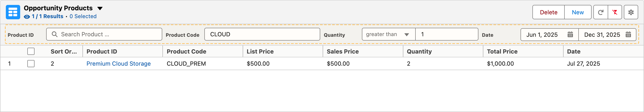Open the Premium Cloud Storage link
The height and width of the screenshot is (112, 644).
coord(119,64)
